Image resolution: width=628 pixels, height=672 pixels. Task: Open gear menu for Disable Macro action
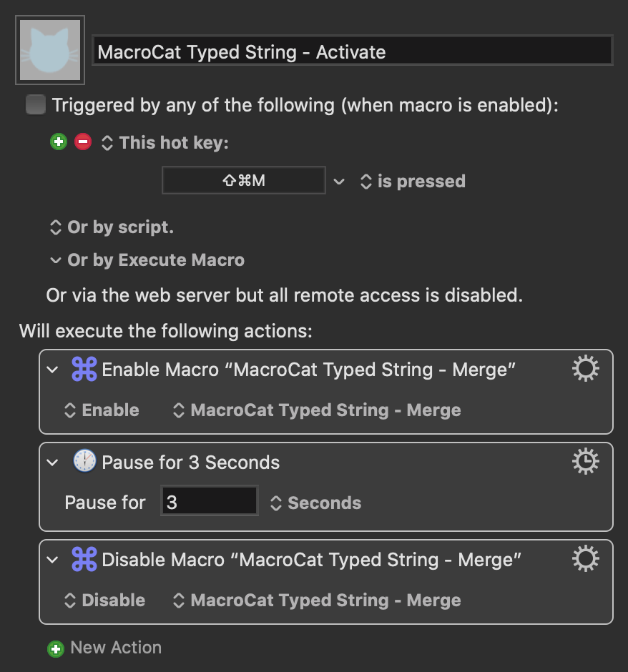point(585,558)
